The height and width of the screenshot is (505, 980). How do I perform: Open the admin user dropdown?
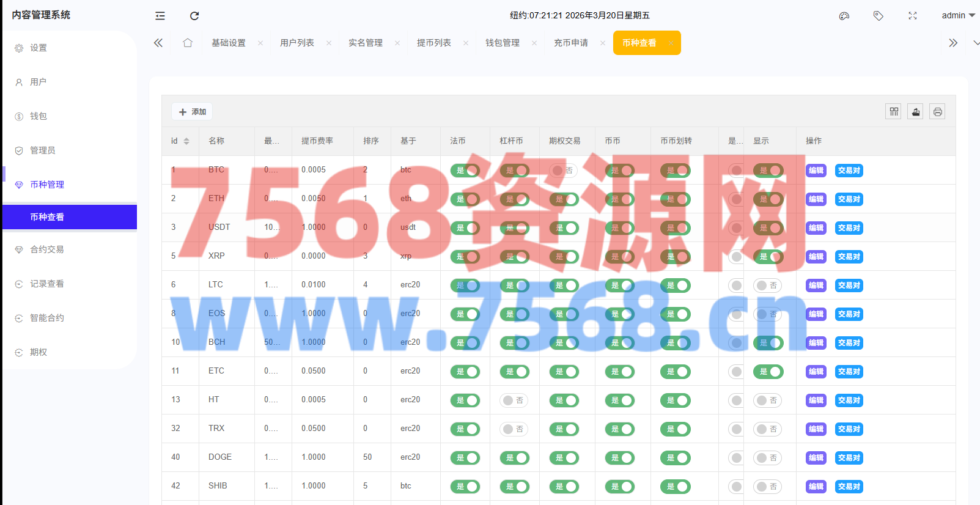(957, 16)
